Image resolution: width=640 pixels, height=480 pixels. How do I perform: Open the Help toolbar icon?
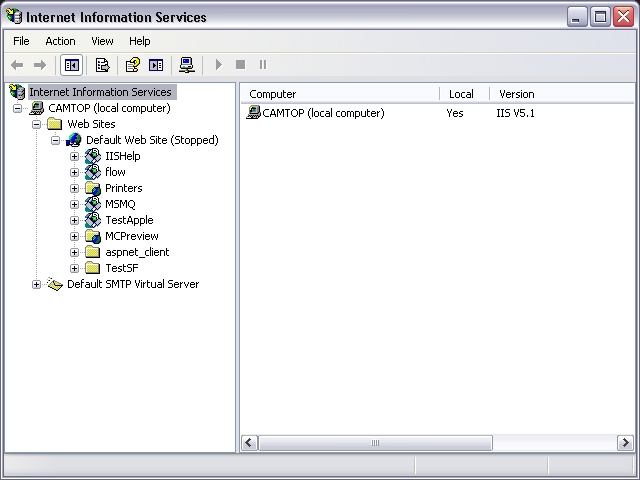click(x=132, y=65)
